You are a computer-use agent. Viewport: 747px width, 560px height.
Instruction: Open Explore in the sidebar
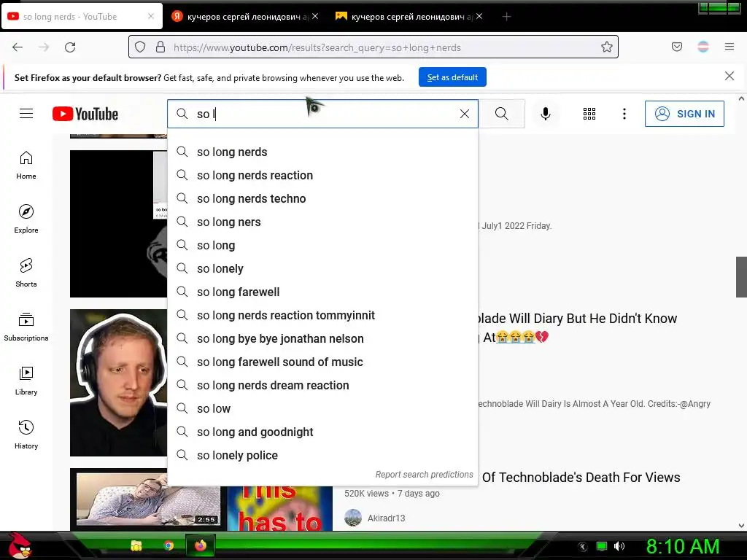click(x=26, y=219)
